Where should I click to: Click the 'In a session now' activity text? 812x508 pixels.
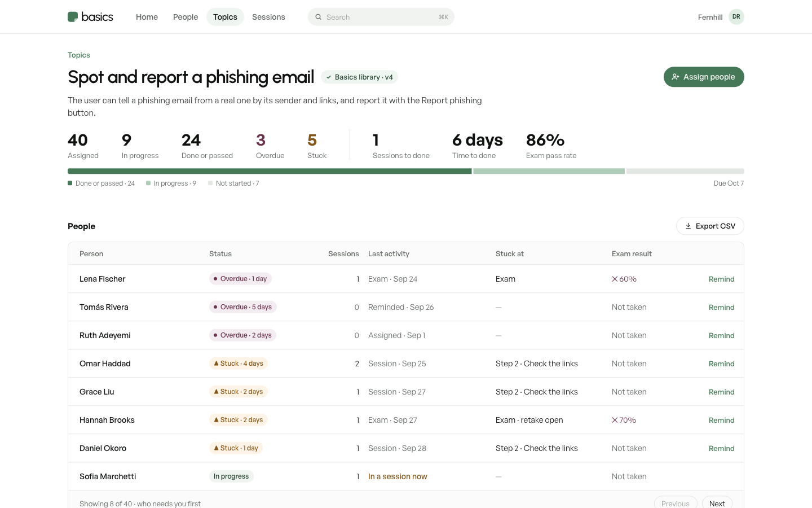(398, 476)
